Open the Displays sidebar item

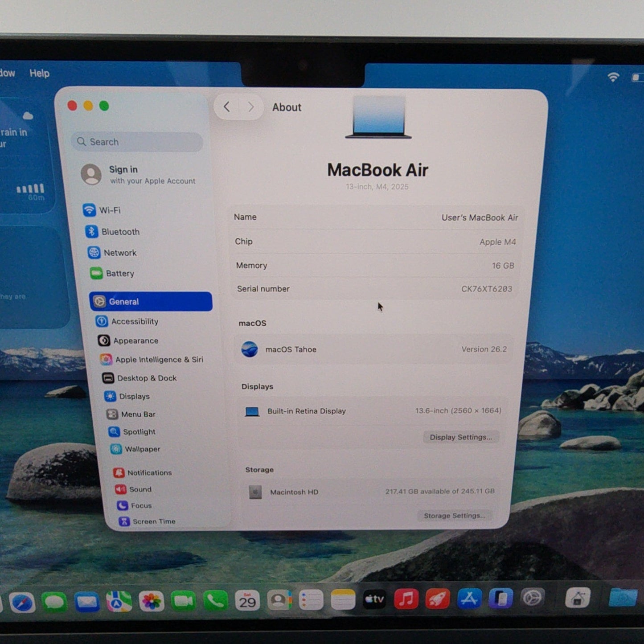pos(127,396)
